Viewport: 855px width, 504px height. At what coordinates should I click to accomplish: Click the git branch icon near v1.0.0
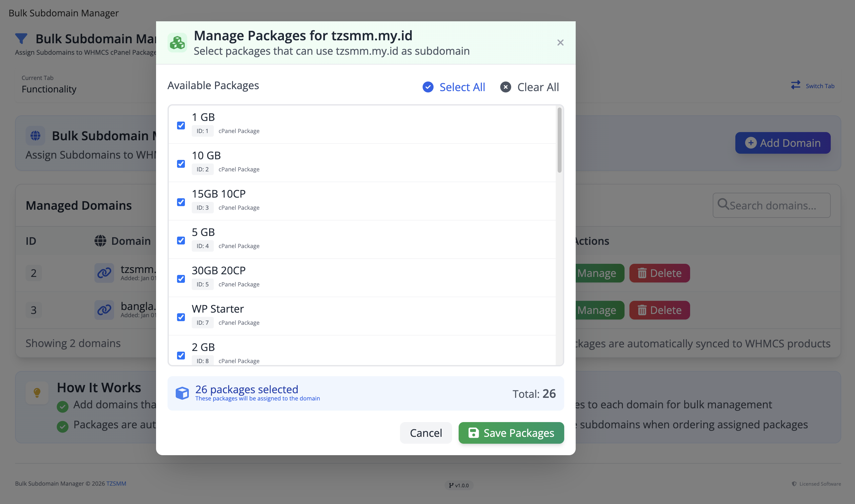click(x=451, y=485)
